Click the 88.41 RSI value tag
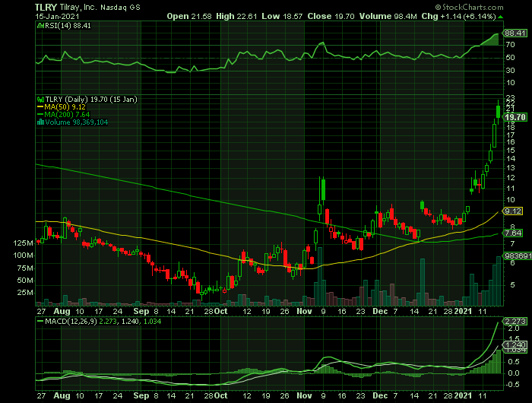Viewport: 532px width, 403px height. coord(516,33)
